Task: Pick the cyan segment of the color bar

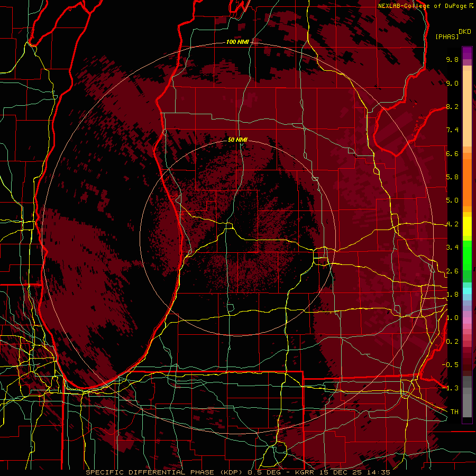Action: 467,291
